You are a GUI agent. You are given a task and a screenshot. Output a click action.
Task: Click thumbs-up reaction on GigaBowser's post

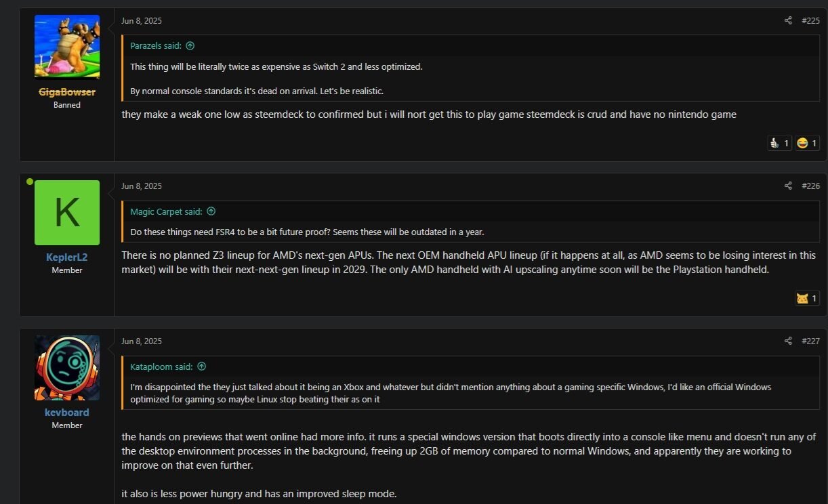(x=779, y=143)
